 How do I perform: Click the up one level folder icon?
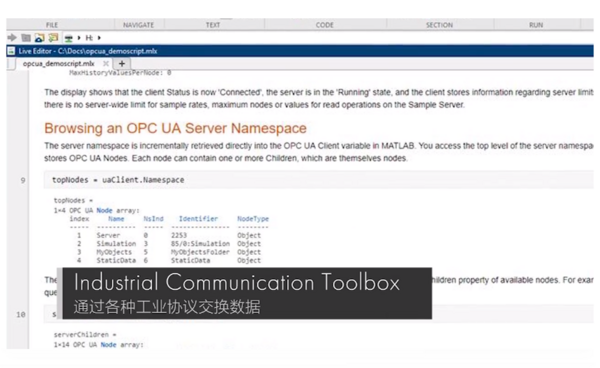point(26,37)
